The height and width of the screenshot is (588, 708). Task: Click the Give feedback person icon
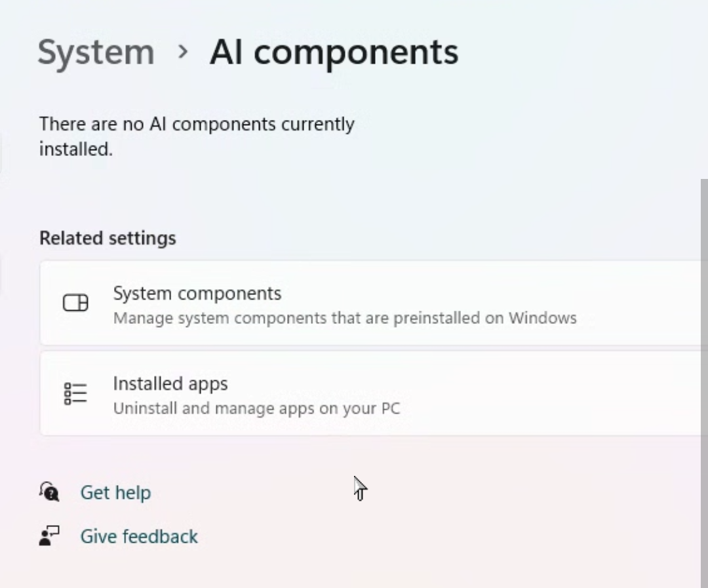(49, 536)
